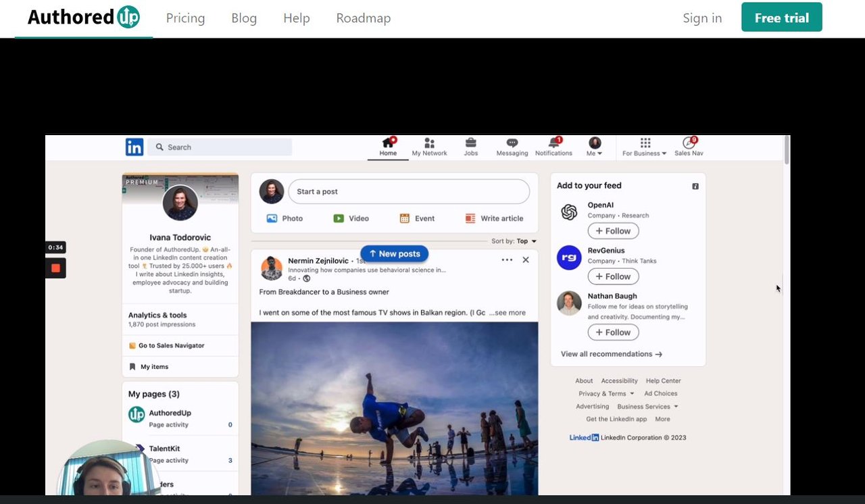Click the Write article icon

click(470, 218)
